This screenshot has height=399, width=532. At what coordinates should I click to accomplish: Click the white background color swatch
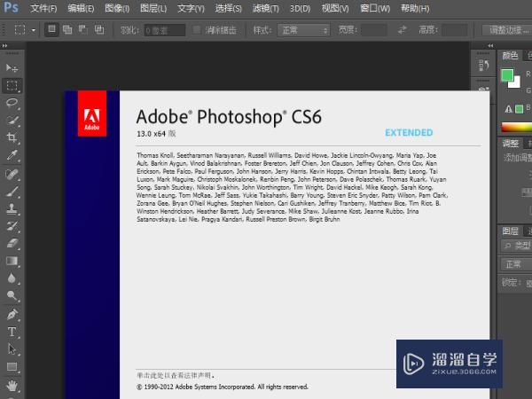516,83
